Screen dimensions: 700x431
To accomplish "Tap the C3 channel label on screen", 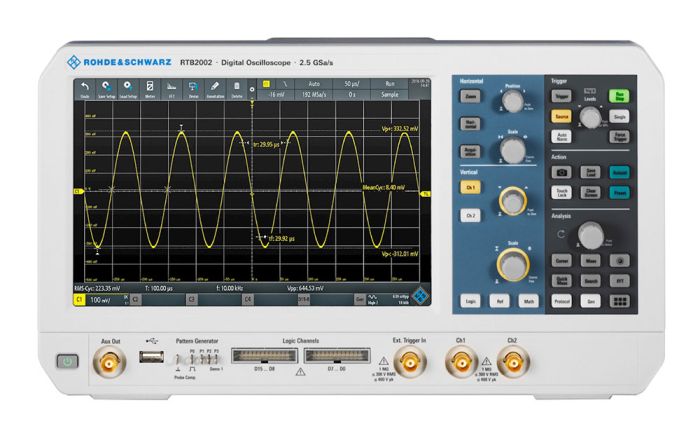I will coord(192,300).
